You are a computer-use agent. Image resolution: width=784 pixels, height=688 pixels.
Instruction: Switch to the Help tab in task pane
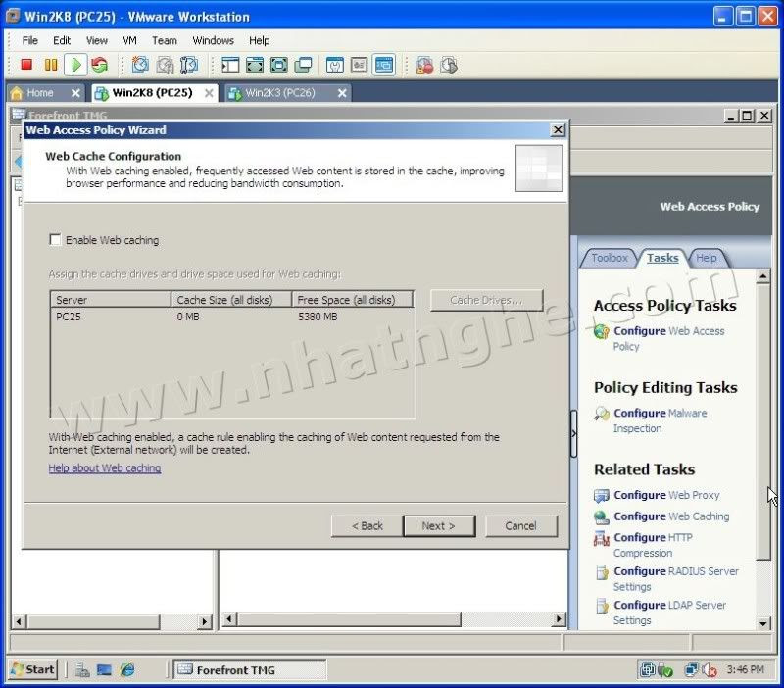click(x=706, y=258)
